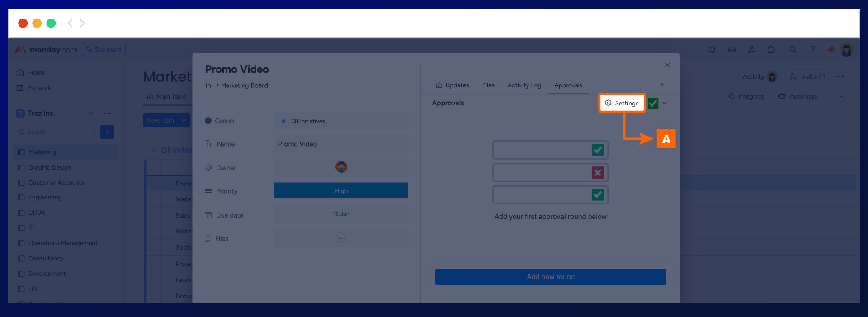Open the apps puzzle piece icon
This screenshot has height=317, width=868.
pos(771,50)
